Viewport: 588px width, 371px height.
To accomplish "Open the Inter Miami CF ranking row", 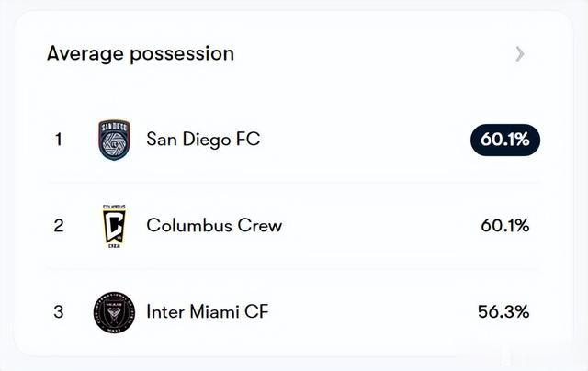I will (294, 312).
